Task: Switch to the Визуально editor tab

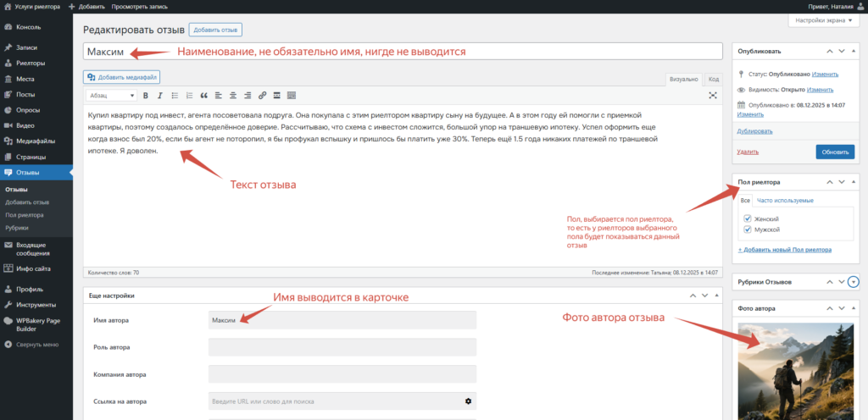Action: coord(684,80)
